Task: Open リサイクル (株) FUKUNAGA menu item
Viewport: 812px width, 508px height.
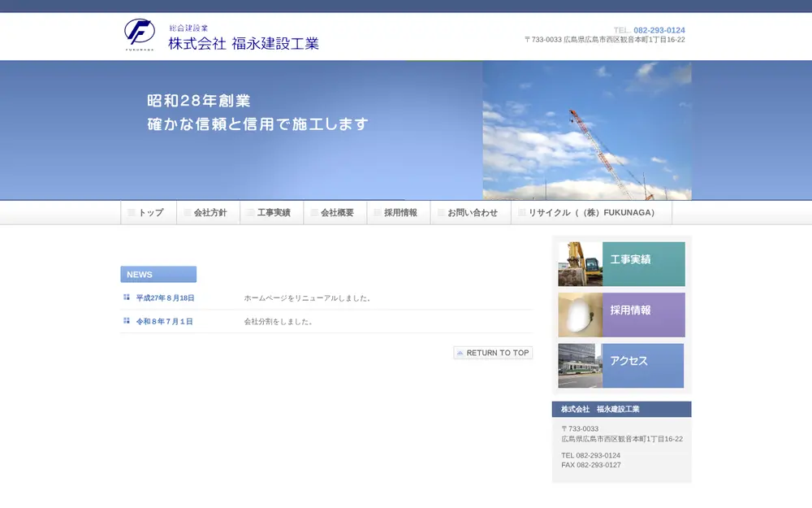Action: (x=591, y=212)
